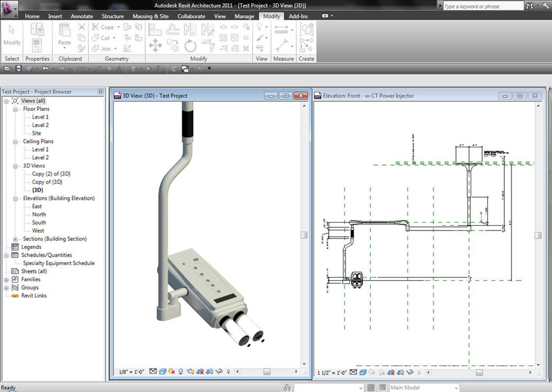552x392 pixels.
Task: Switch to the Annotate ribbon tab
Action: (x=82, y=16)
